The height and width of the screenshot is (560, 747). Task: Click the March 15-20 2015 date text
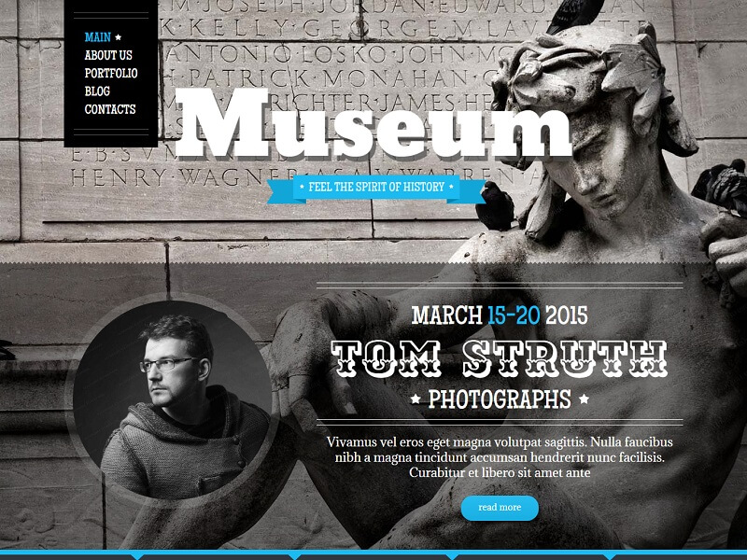click(500, 315)
